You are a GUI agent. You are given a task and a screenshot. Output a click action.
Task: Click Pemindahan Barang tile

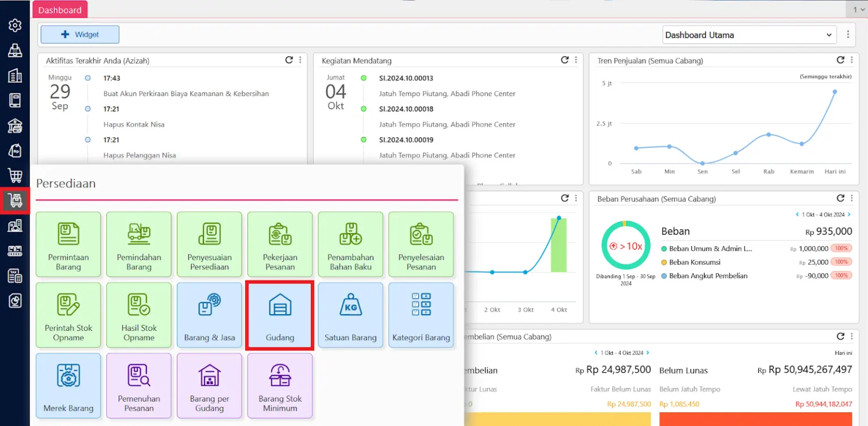(x=139, y=244)
